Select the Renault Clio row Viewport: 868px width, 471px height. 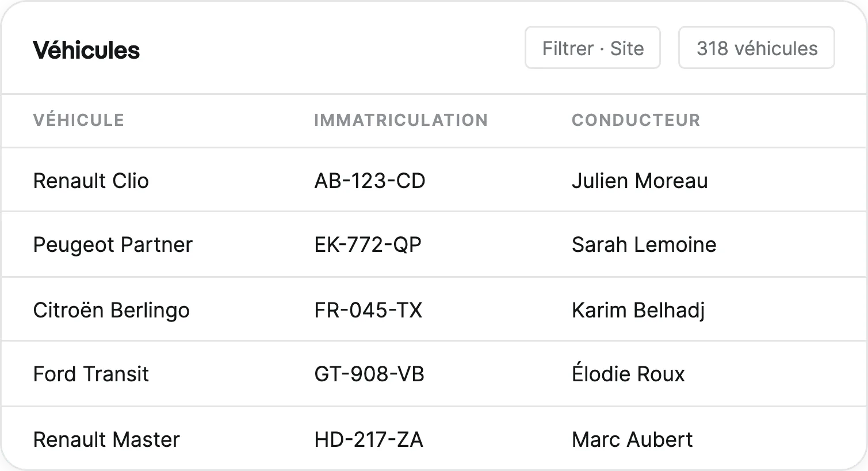[x=434, y=180]
